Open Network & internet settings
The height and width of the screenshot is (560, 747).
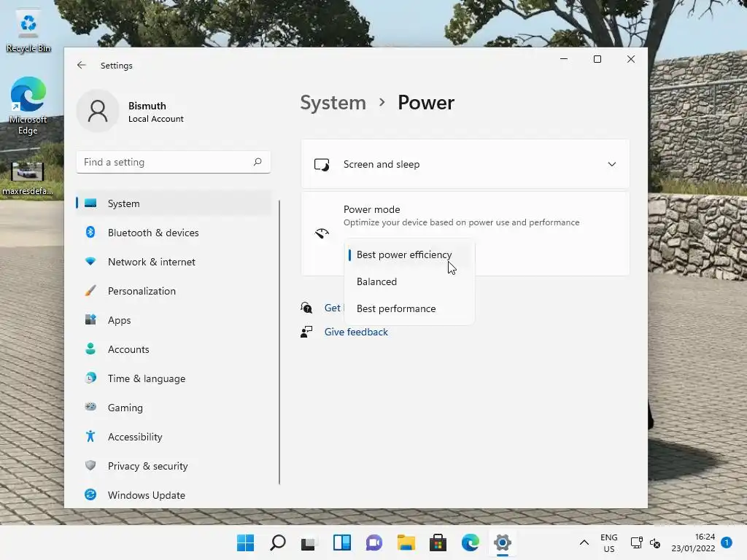tap(174, 262)
